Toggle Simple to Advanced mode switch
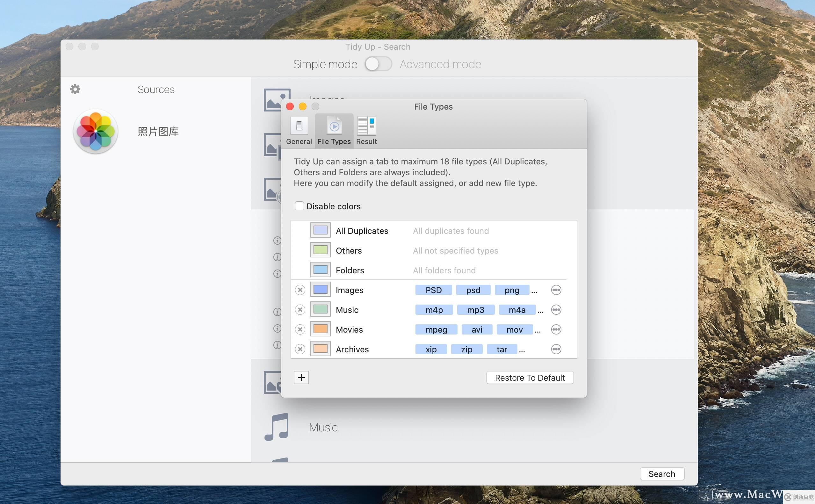Screen dimensions: 815x504 [379, 64]
